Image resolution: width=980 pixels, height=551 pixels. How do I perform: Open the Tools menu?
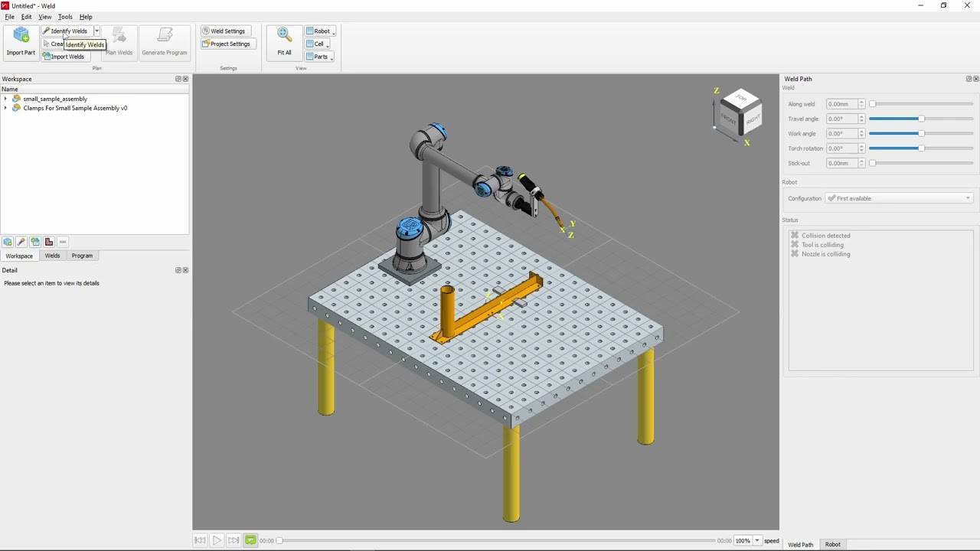coord(65,17)
